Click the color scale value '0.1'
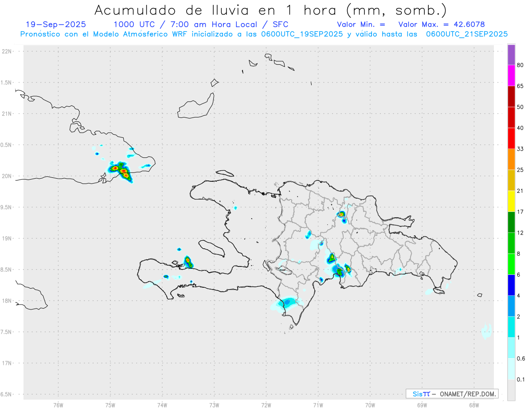The width and height of the screenshot is (532, 411). click(x=521, y=380)
